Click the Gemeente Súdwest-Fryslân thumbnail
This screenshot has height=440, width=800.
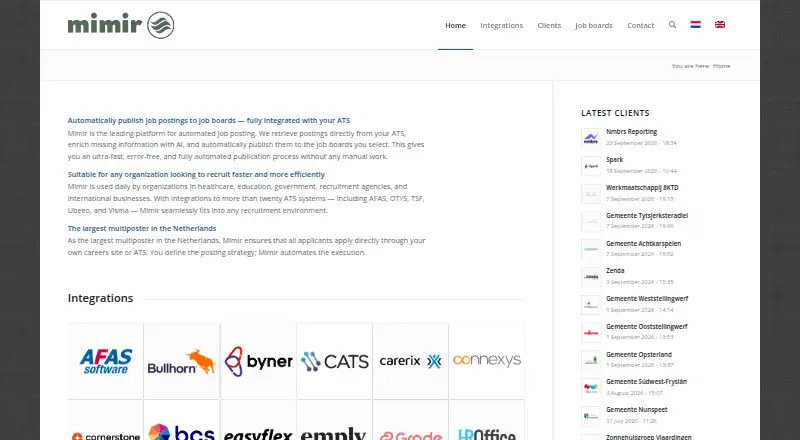[591, 388]
